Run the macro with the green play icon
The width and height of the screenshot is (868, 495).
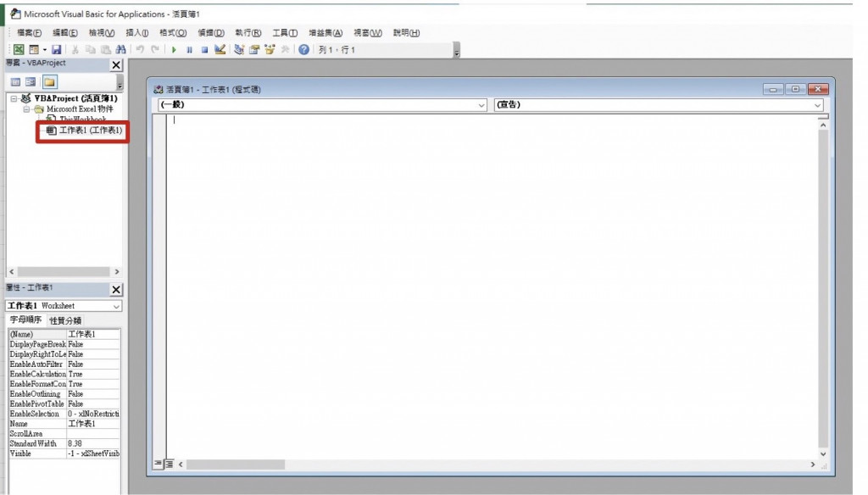[x=174, y=50]
